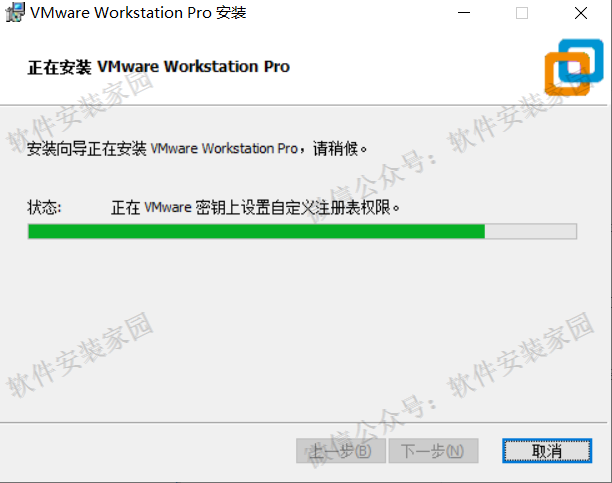Click the installer icon in title bar
This screenshot has width=612, height=483.
pyautogui.click(x=15, y=12)
